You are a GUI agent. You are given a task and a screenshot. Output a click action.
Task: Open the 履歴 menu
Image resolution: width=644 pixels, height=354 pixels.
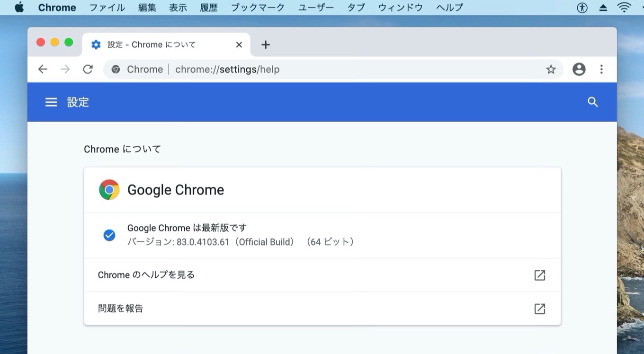209,8
